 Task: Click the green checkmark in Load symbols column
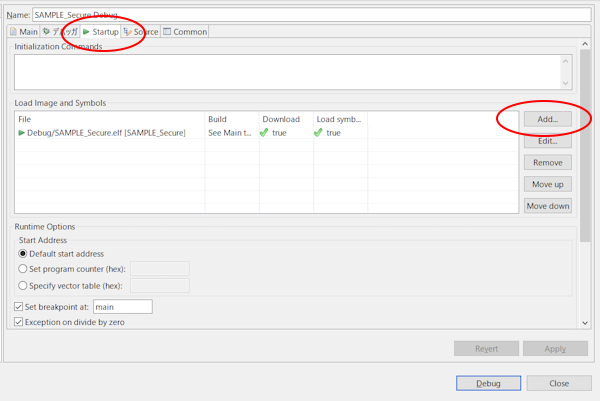pyautogui.click(x=320, y=133)
